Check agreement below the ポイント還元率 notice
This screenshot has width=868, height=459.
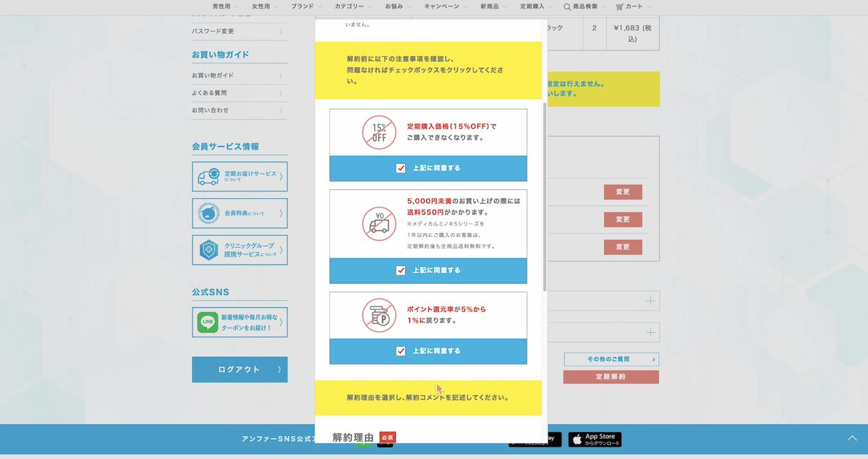point(400,351)
